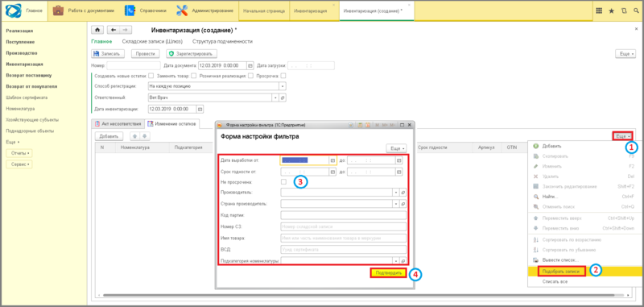Open history icon in top bar

click(625, 11)
